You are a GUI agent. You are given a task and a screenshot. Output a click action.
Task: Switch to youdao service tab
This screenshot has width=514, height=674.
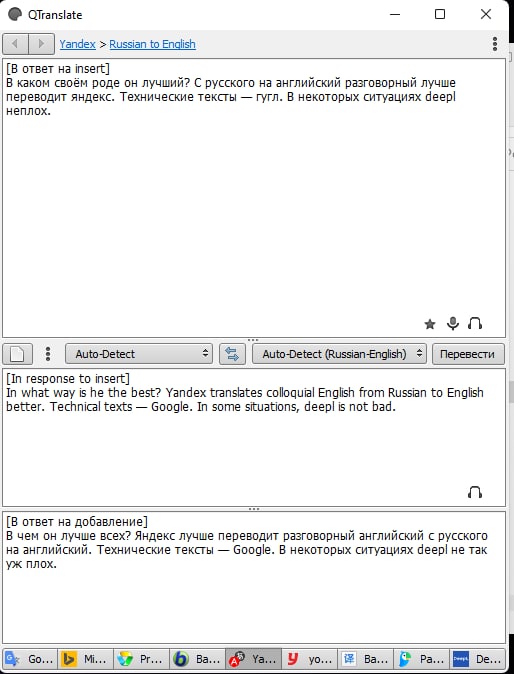(309, 659)
